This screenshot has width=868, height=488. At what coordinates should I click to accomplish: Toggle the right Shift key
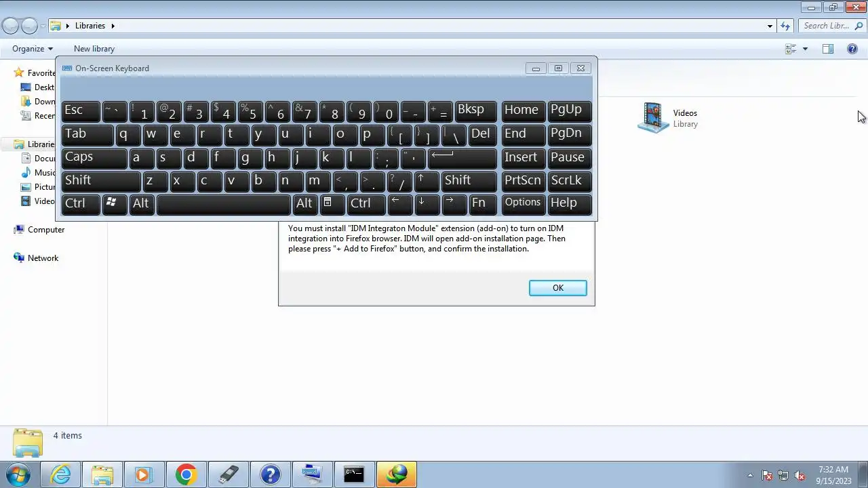469,181
